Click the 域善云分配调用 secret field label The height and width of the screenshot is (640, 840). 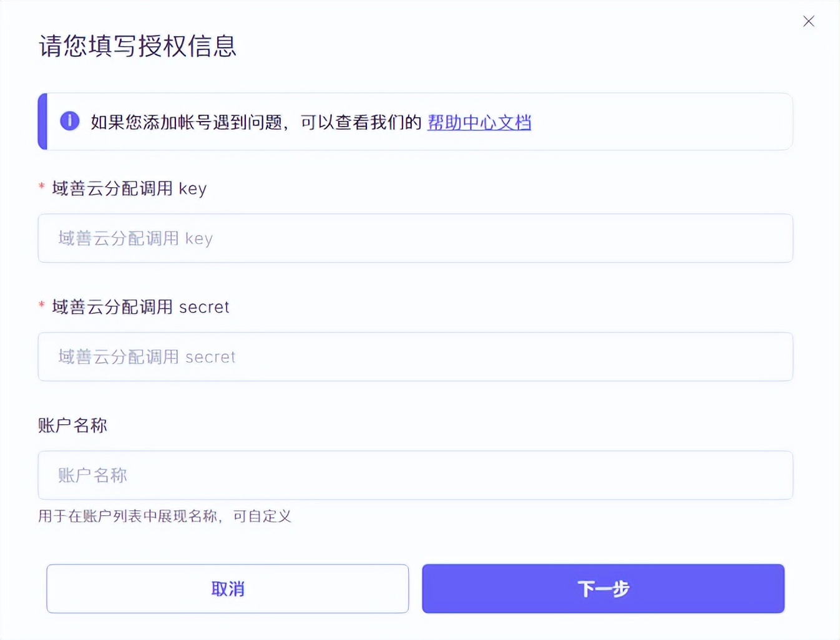pyautogui.click(x=140, y=306)
